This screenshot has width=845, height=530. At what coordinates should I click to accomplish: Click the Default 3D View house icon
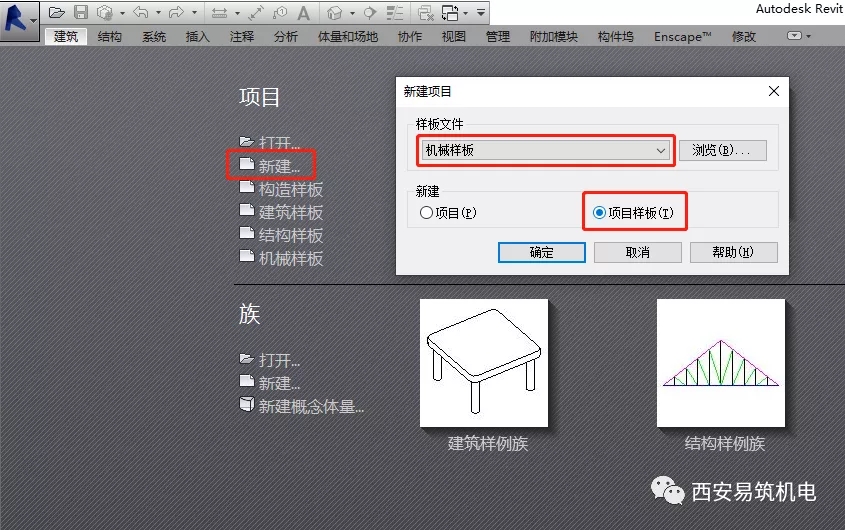[x=335, y=12]
